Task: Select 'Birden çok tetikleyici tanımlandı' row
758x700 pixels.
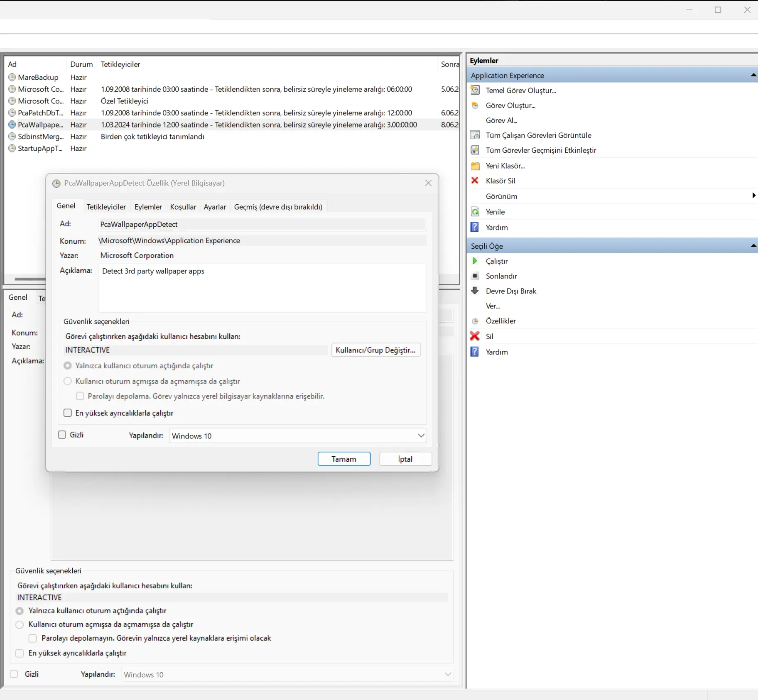Action: [233, 137]
